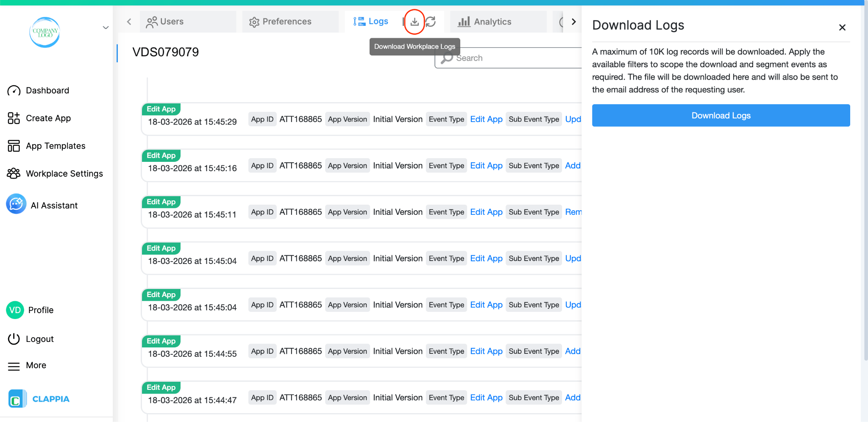Close the Download Logs panel
This screenshot has height=422, width=868.
[x=842, y=27]
